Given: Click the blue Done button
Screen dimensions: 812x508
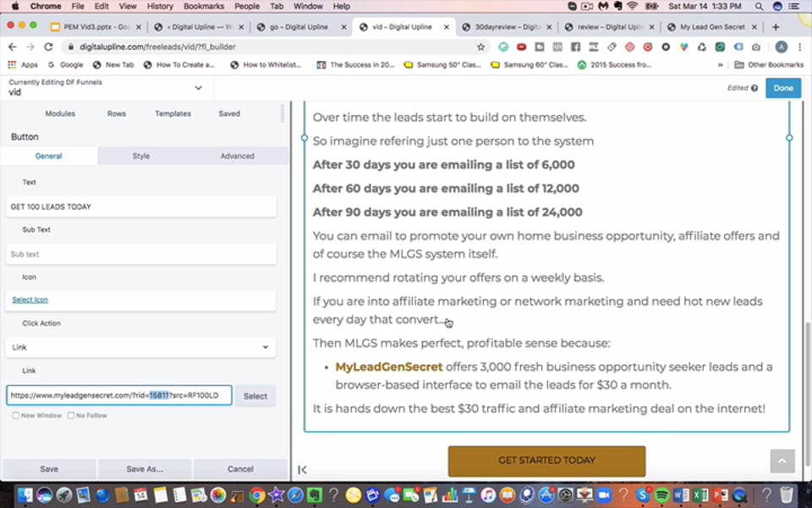Looking at the screenshot, I should point(783,88).
